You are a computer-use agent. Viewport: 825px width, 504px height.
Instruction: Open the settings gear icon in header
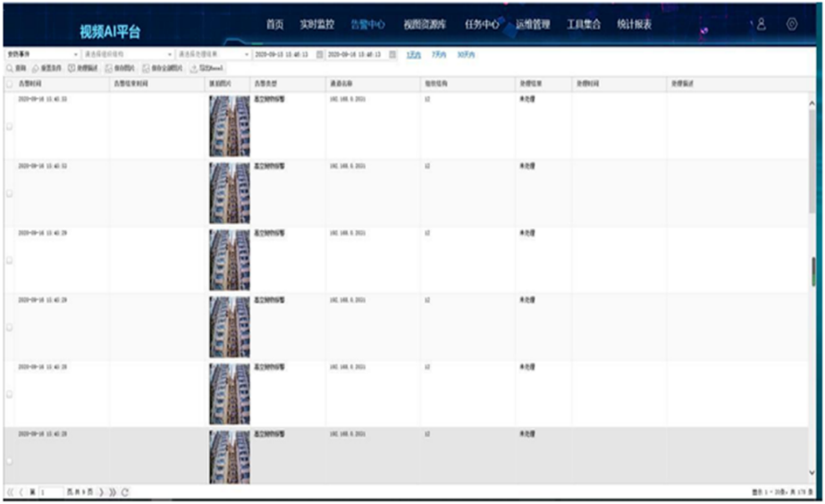[x=792, y=24]
